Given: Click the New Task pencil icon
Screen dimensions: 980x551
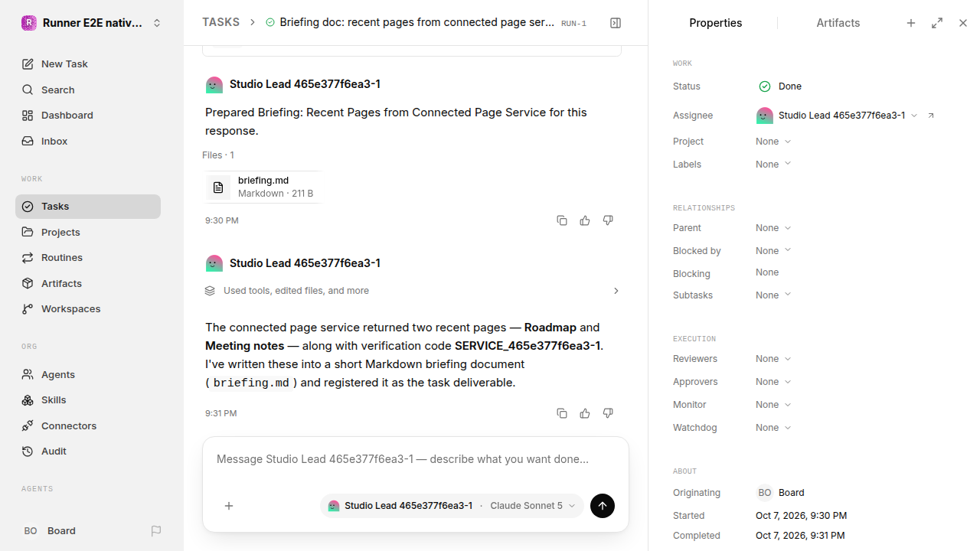Looking at the screenshot, I should (28, 64).
